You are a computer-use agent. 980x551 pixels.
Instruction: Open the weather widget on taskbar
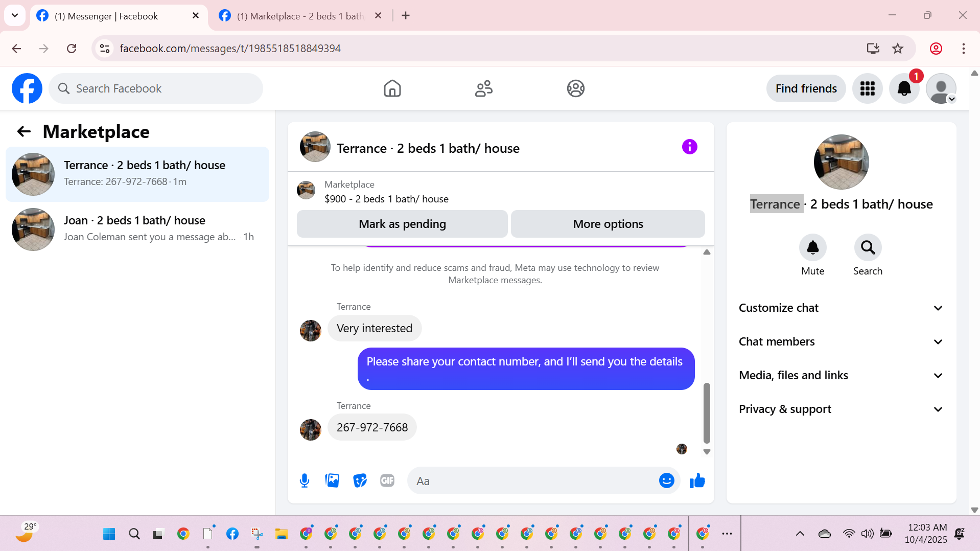click(27, 533)
